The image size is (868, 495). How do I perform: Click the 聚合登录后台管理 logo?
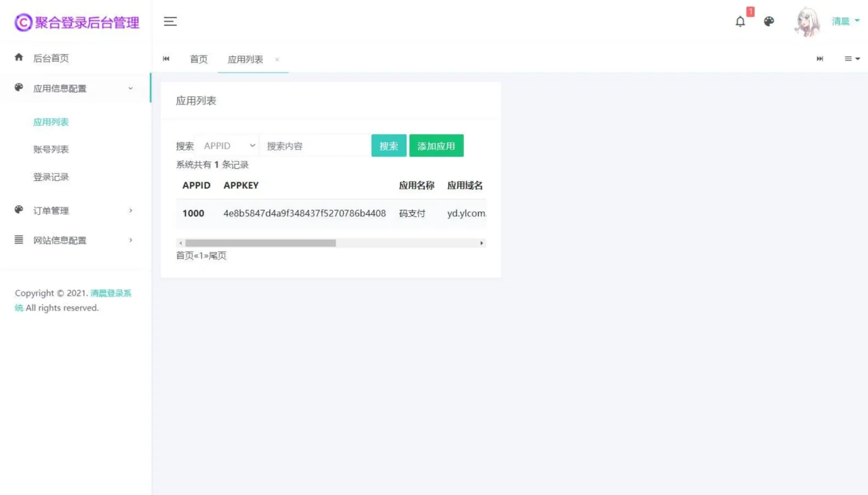[x=77, y=22]
